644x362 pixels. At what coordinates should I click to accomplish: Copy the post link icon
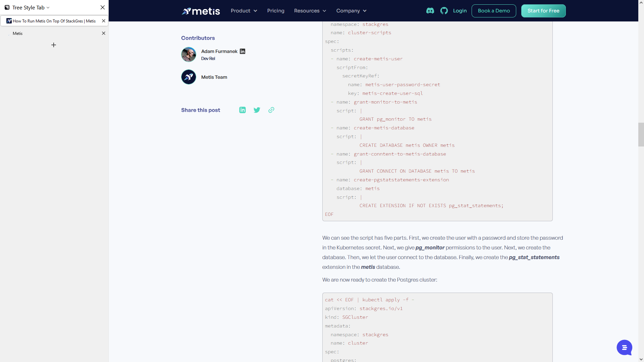(271, 110)
